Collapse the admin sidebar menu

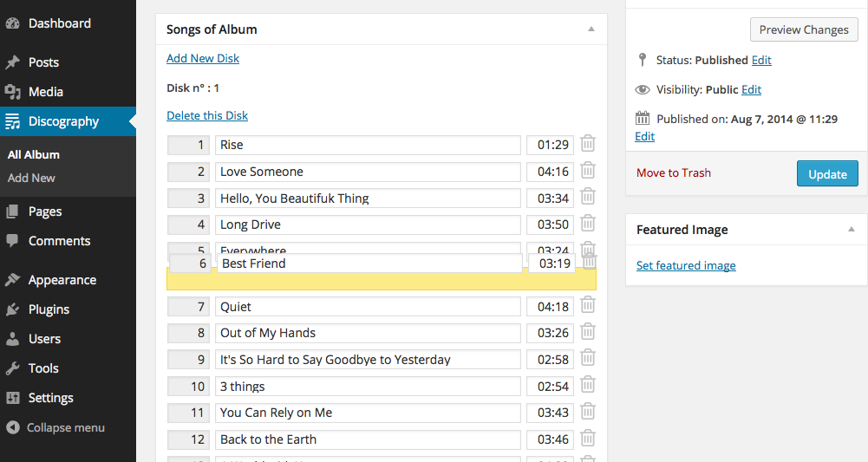click(55, 427)
